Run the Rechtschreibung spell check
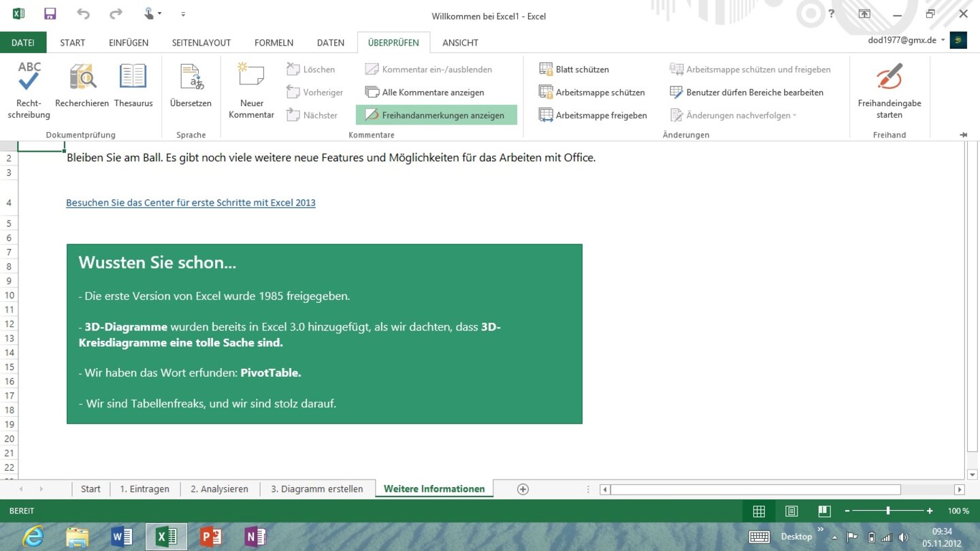 29,90
